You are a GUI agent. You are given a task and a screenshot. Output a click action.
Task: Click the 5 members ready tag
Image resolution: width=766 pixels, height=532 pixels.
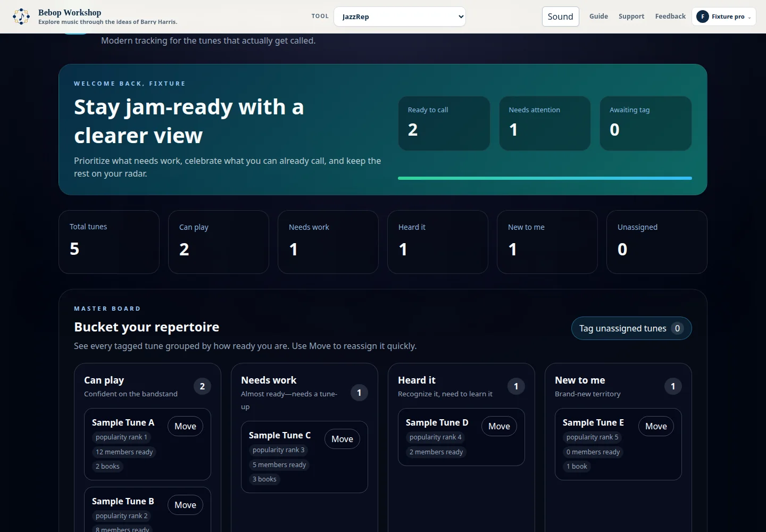pos(279,465)
